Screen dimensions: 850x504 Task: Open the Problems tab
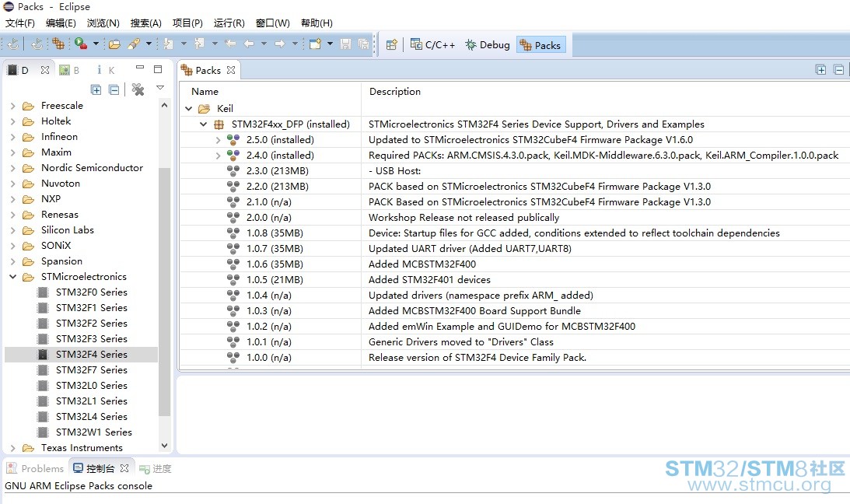coord(35,468)
